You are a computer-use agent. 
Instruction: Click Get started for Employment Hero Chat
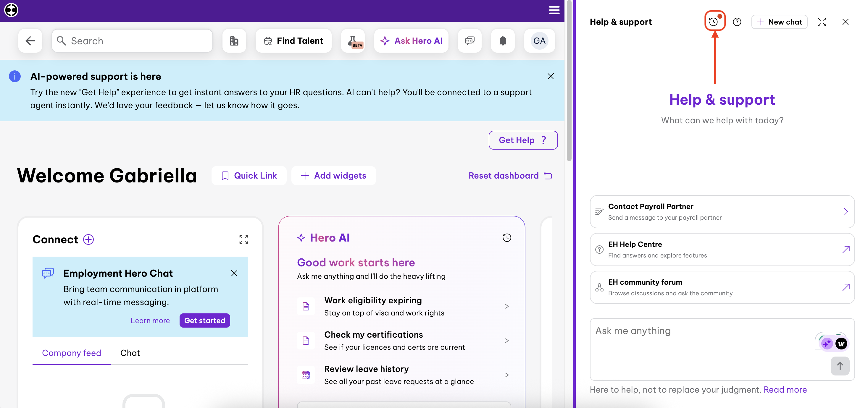204,320
